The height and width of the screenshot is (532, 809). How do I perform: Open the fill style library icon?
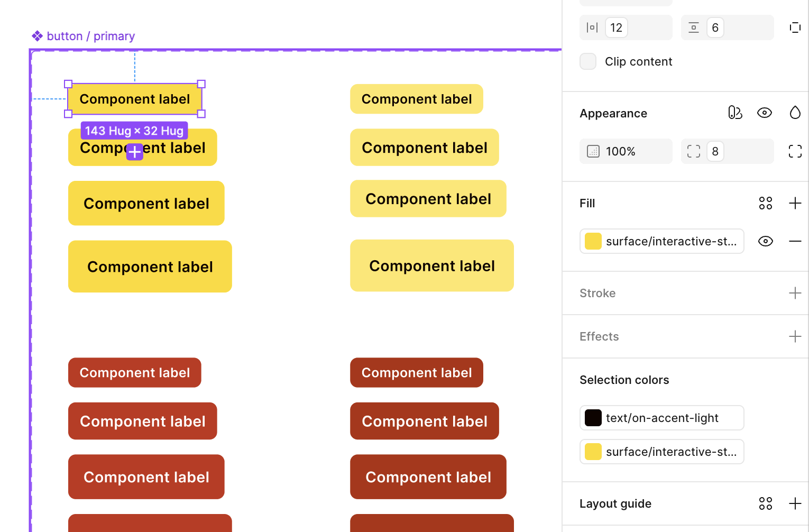tap(765, 203)
